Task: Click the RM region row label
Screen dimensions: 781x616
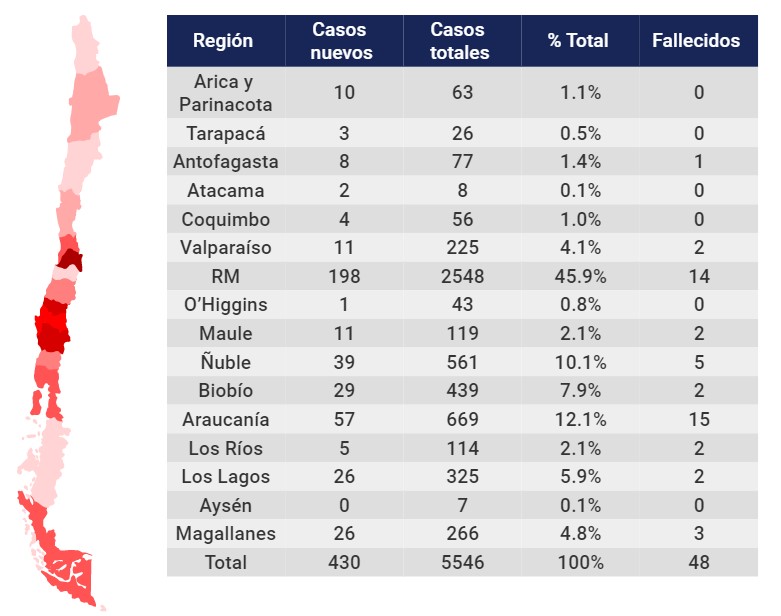Action: tap(226, 276)
